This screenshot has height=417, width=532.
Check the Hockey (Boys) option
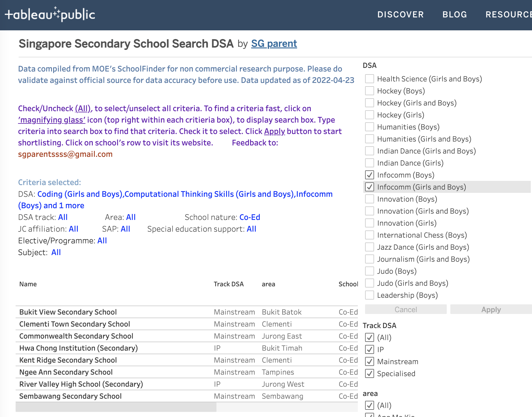(x=370, y=91)
